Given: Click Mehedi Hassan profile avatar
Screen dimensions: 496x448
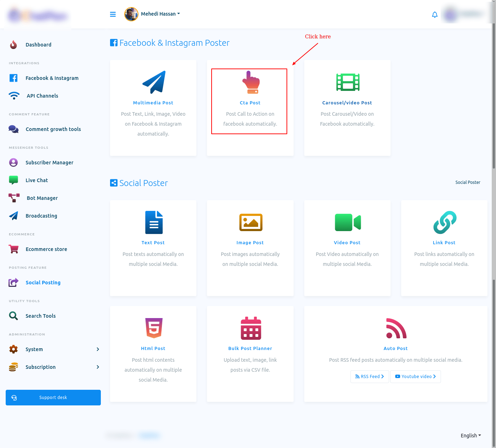Looking at the screenshot, I should click(131, 14).
